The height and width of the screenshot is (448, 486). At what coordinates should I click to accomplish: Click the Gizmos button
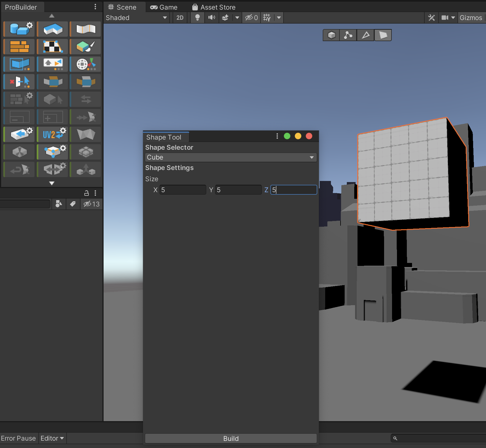click(471, 18)
